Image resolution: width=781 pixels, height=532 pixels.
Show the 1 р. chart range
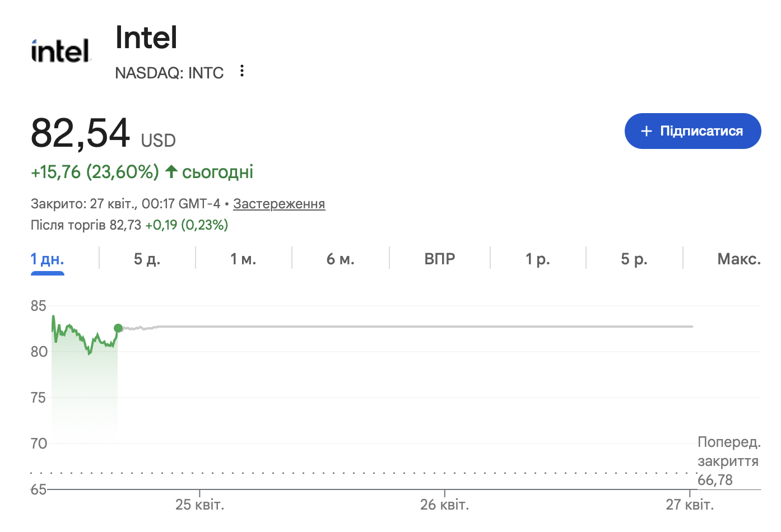(537, 259)
